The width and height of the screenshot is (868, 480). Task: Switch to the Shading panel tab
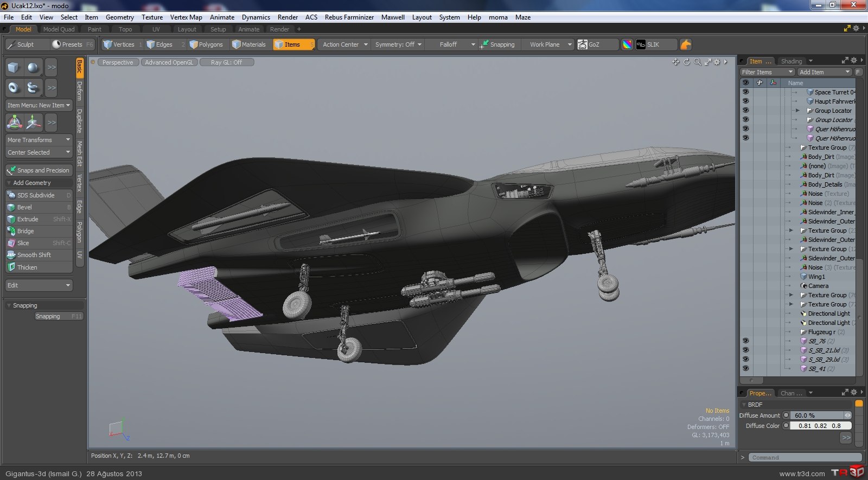pos(792,61)
